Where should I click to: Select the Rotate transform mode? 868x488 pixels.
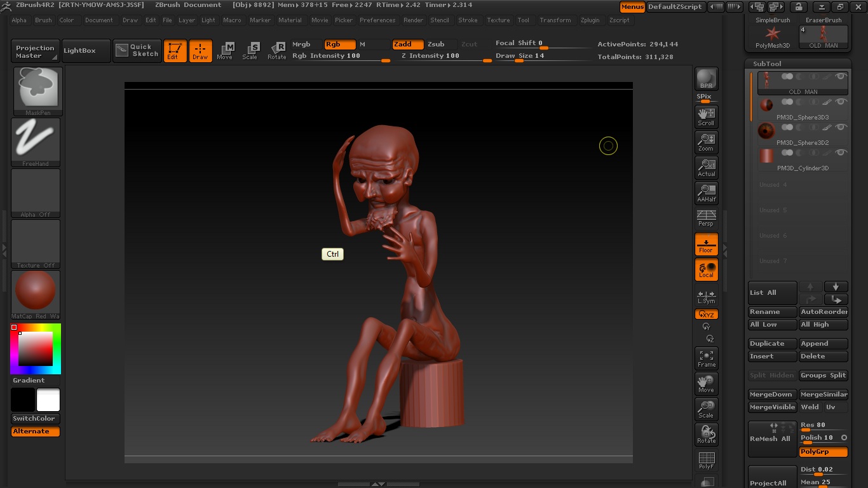pyautogui.click(x=276, y=50)
